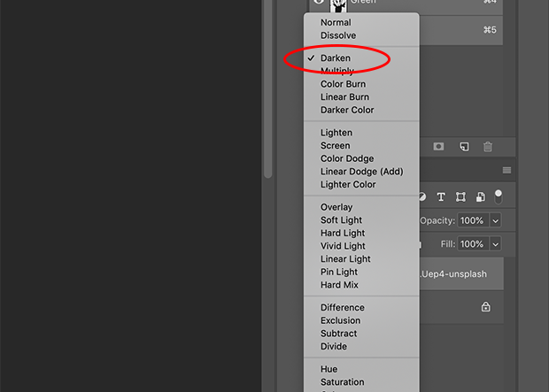The width and height of the screenshot is (549, 392).
Task: Choose the Hue blend mode
Action: coord(361,369)
